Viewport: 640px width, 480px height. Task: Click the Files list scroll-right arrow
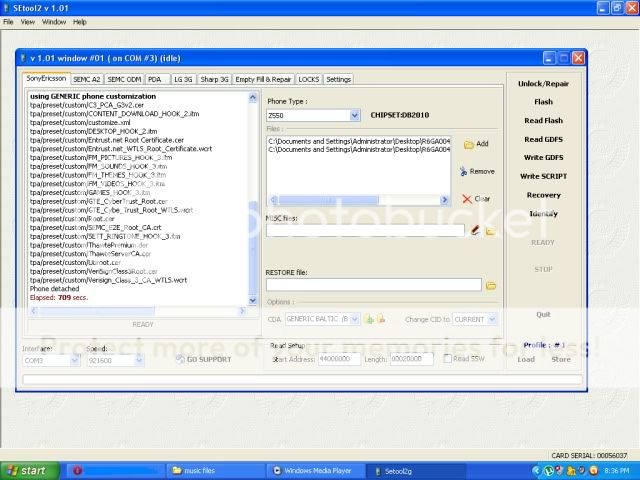pyautogui.click(x=445, y=200)
